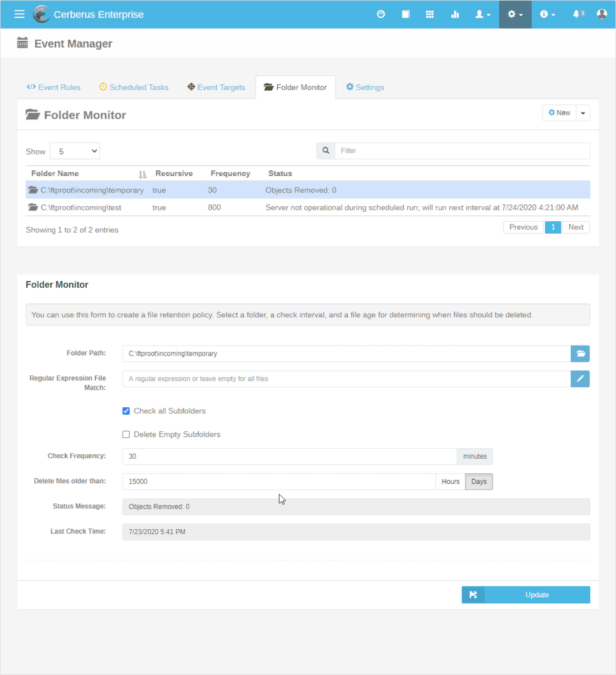The width and height of the screenshot is (616, 675).
Task: Open the Event Rules tab
Action: point(53,87)
